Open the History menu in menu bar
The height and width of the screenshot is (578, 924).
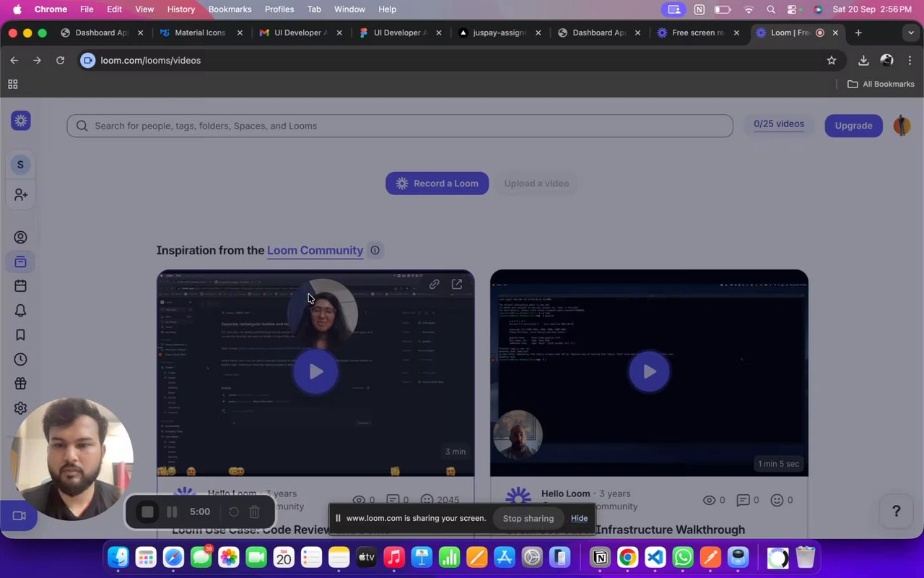click(x=181, y=9)
